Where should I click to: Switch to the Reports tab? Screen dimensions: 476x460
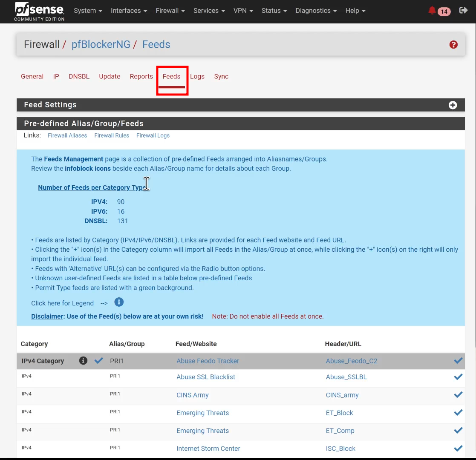pyautogui.click(x=141, y=77)
